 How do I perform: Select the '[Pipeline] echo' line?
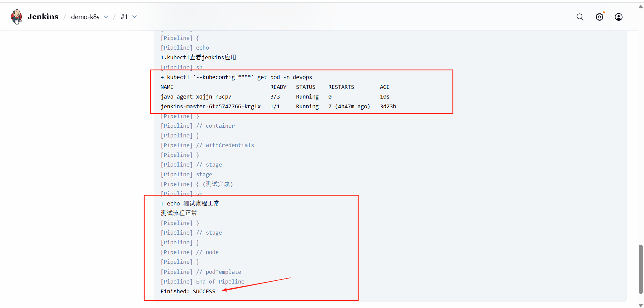[184, 48]
